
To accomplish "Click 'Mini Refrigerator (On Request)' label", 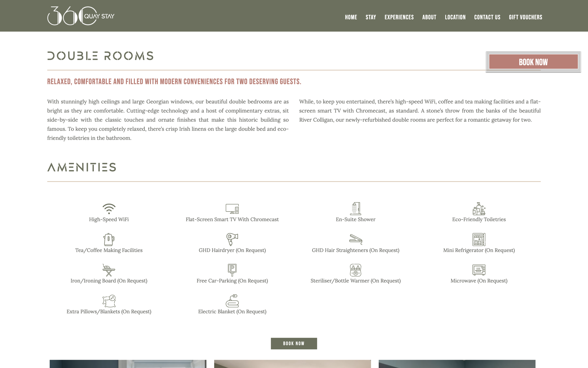I will click(479, 250).
